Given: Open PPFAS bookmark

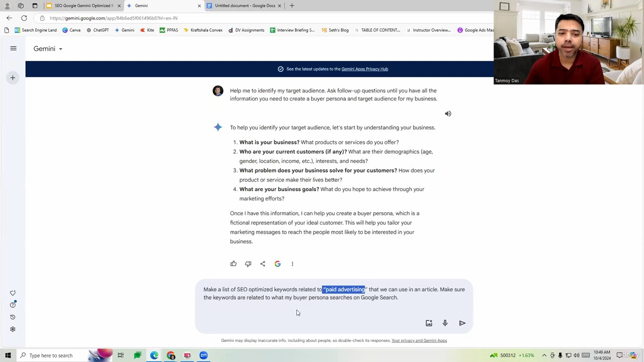Looking at the screenshot, I should click(169, 30).
